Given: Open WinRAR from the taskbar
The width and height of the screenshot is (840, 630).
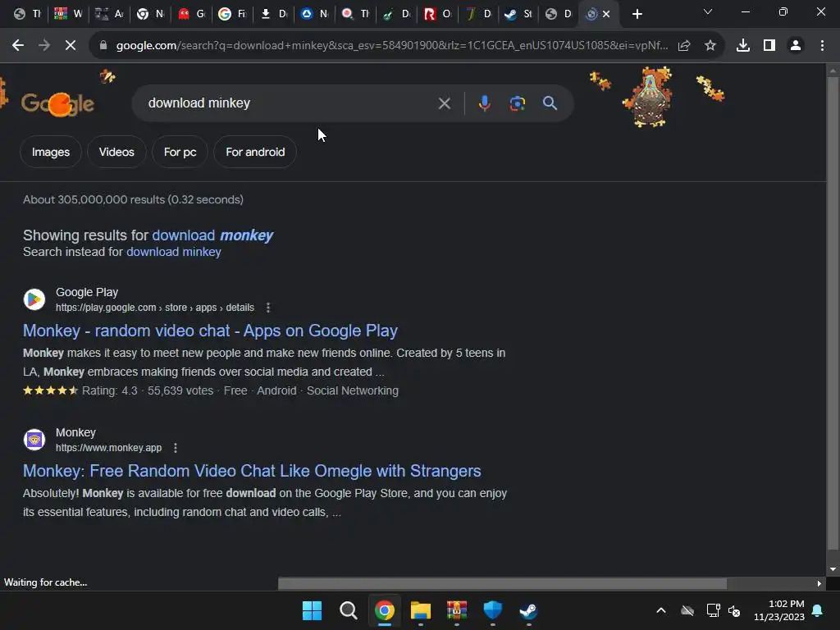Looking at the screenshot, I should pos(457,610).
